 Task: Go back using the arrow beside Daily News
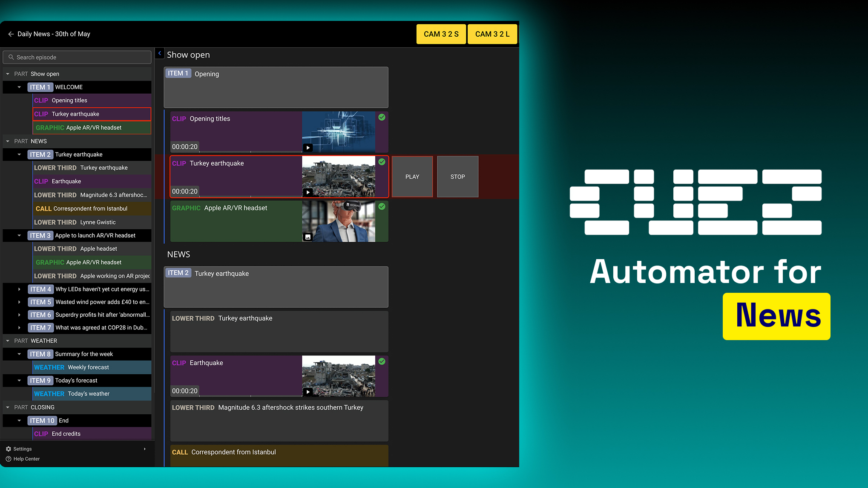[11, 34]
